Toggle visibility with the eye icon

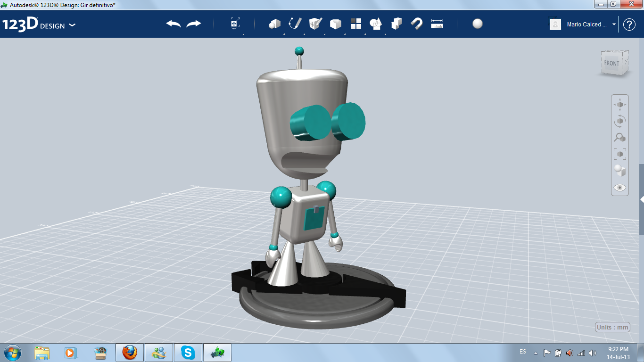(x=620, y=188)
